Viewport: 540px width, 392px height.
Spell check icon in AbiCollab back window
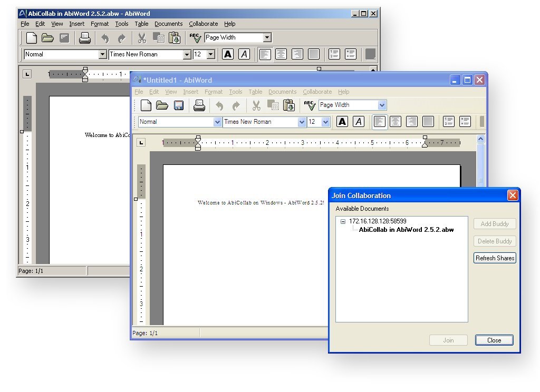coord(195,38)
